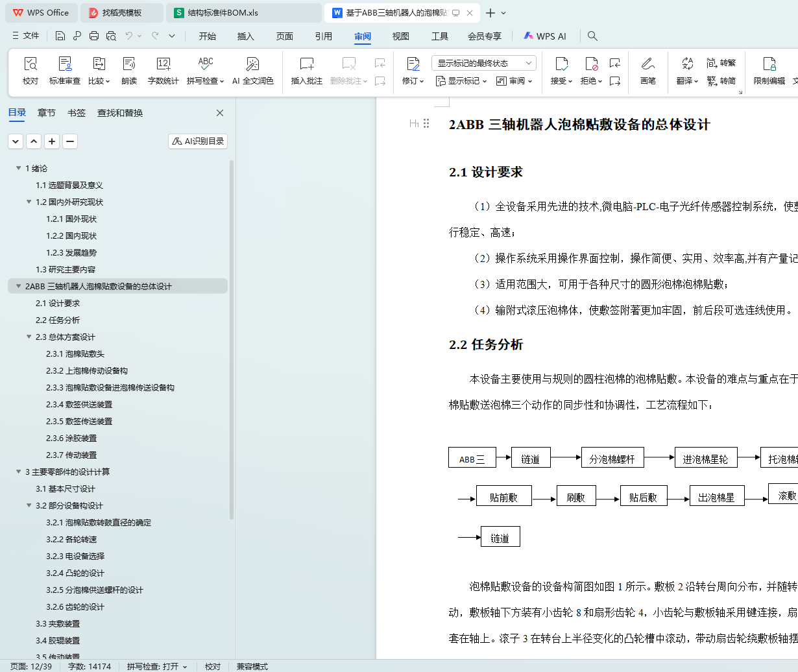Open the 文件 menu
This screenshot has height=672, width=798.
26,36
